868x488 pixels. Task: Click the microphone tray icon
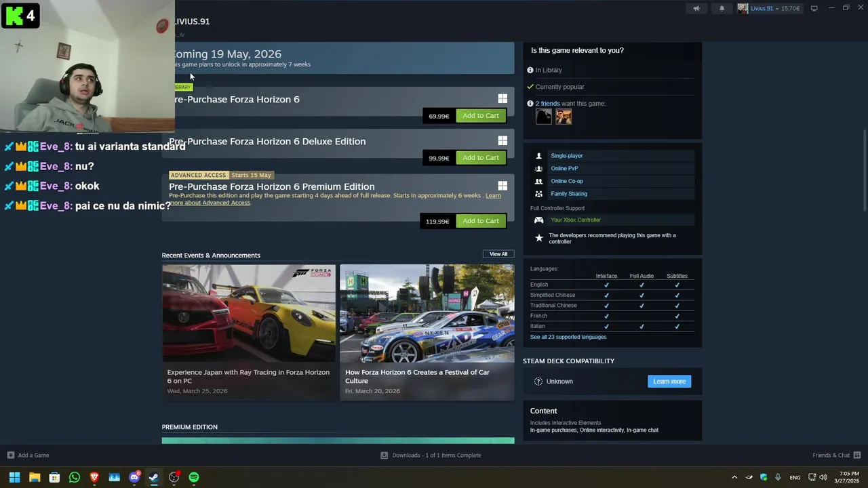(778, 477)
